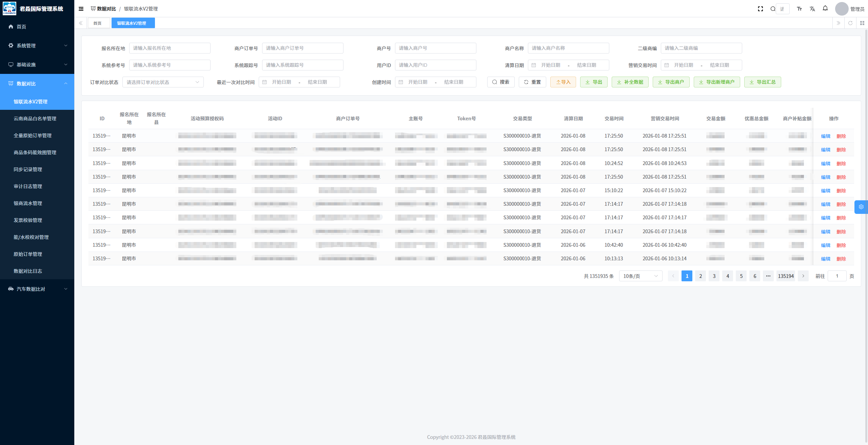Open the 10条/页 page size dropdown
The width and height of the screenshot is (868, 445).
pos(640,276)
